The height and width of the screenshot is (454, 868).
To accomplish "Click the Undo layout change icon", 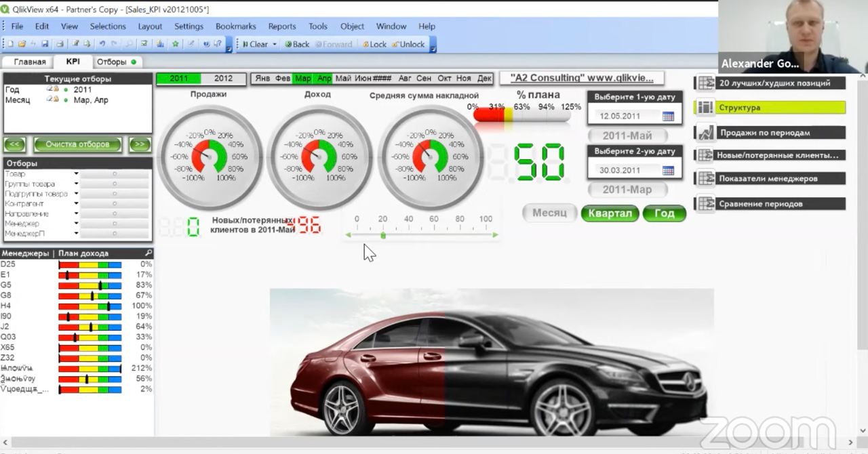I will (102, 44).
